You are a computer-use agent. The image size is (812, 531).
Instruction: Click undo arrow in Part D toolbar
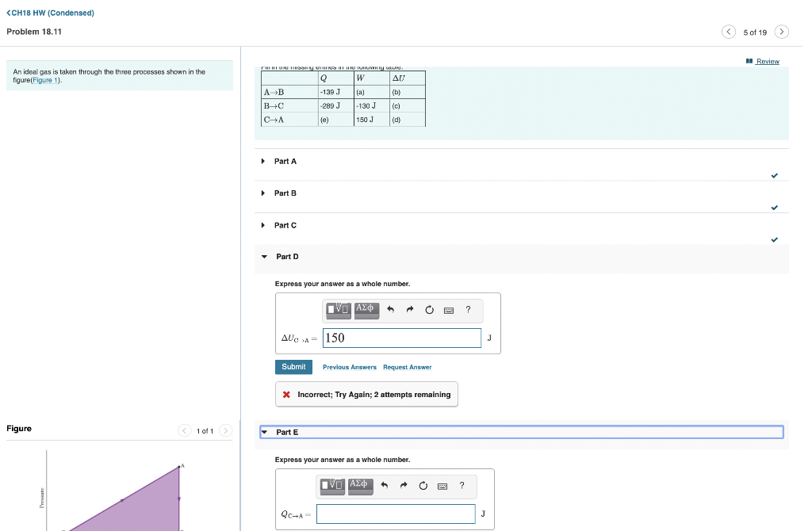coord(390,310)
